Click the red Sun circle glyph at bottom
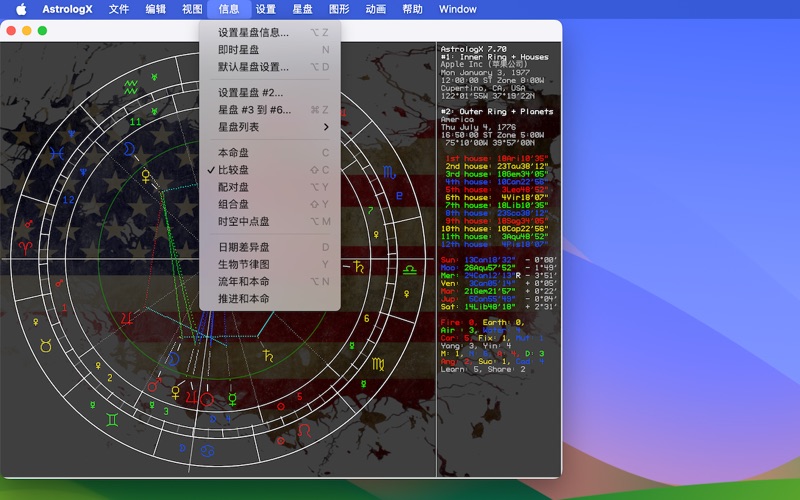 click(207, 399)
